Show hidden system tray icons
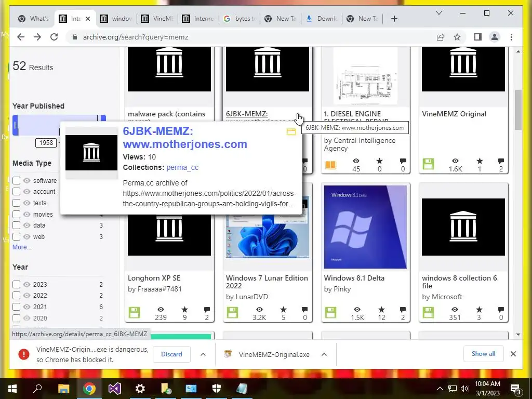Image resolution: width=532 pixels, height=399 pixels. pos(440,389)
